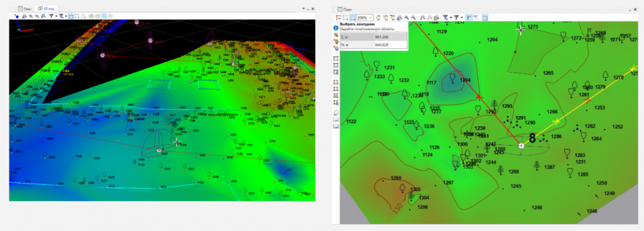Click the first filter funnel icon in 3D view
Image resolution: width=644 pixels, height=231 pixels.
[x=52, y=16]
